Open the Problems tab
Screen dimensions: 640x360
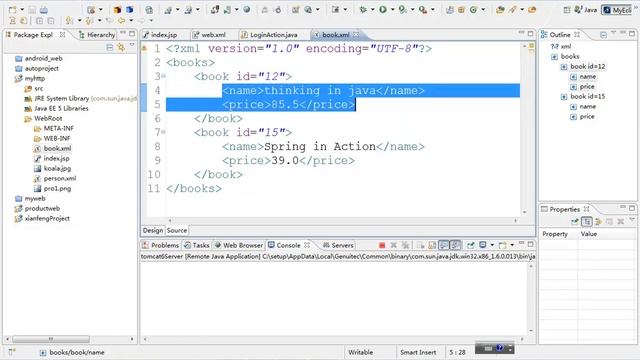161,245
